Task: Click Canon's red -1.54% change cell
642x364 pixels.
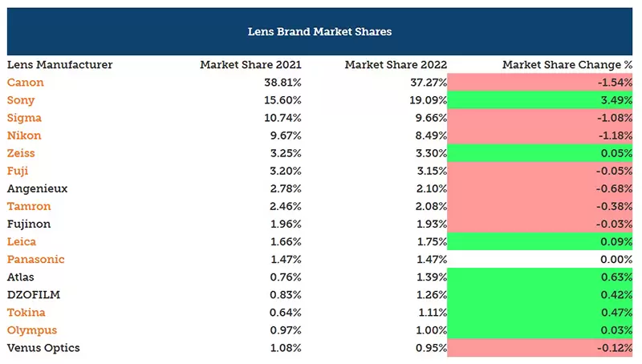Action: click(540, 83)
